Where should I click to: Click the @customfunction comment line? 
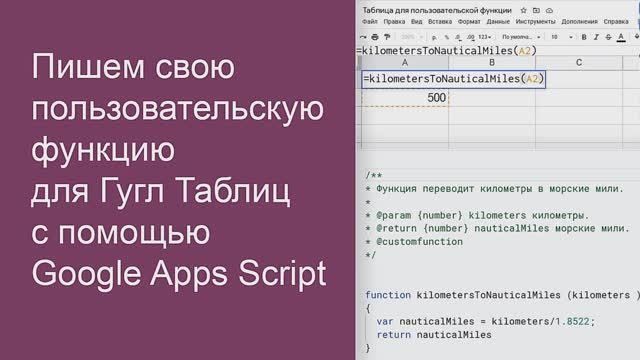pos(414,242)
